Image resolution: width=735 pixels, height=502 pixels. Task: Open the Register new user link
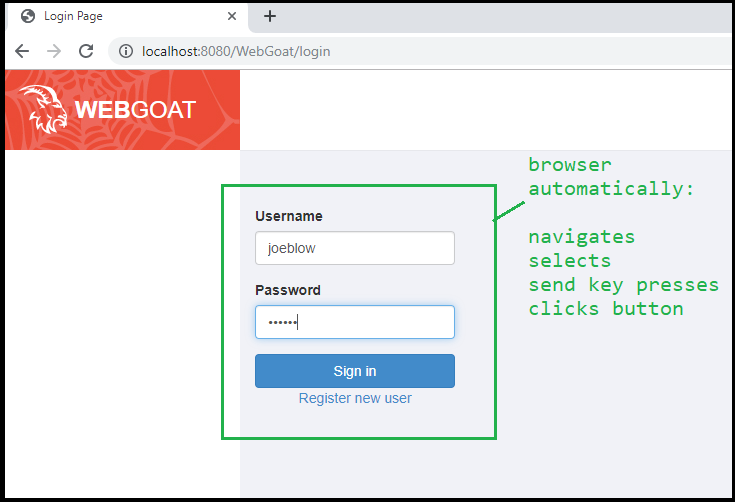pos(355,398)
